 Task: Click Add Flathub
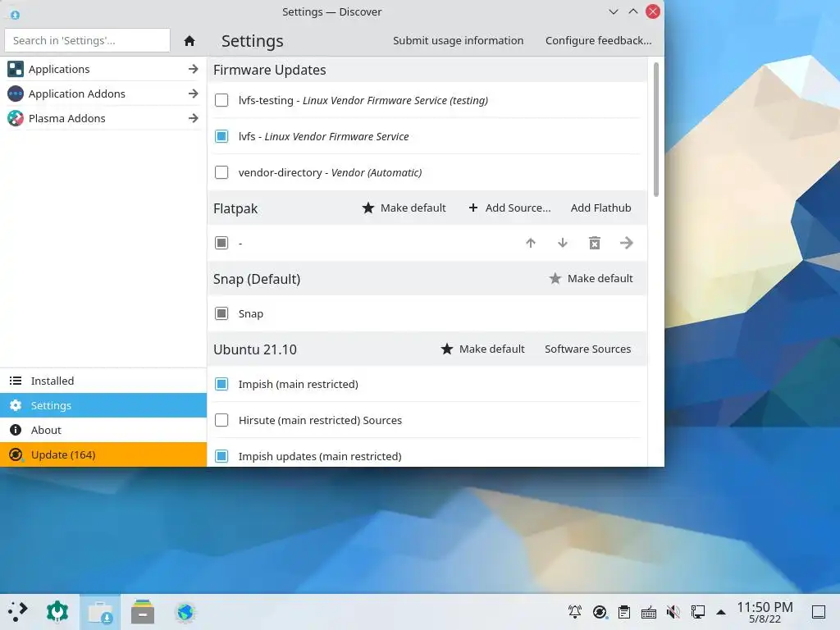[x=600, y=208]
